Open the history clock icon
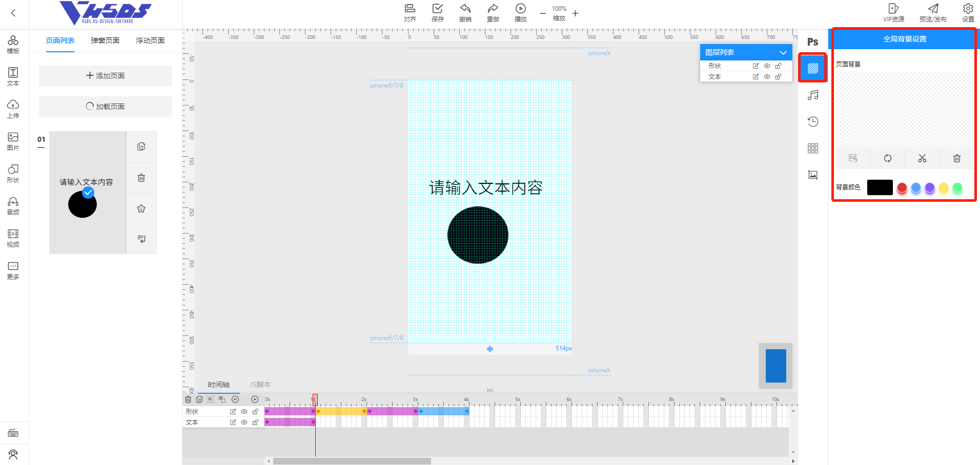980x465 pixels. (813, 121)
